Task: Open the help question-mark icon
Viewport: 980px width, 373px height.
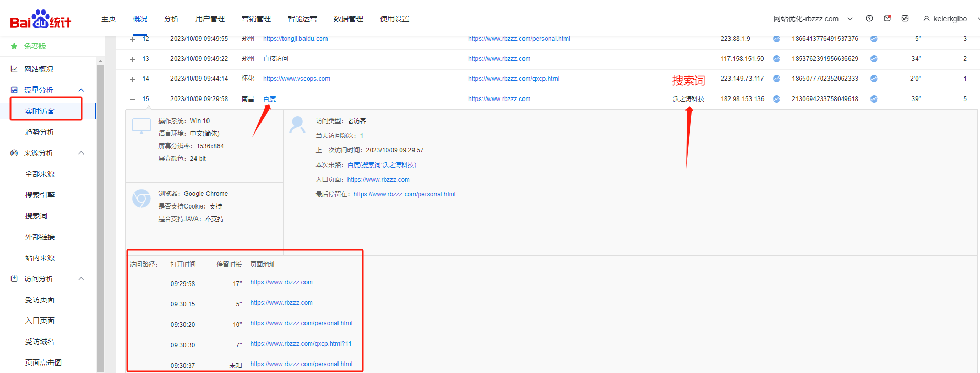Action: [x=869, y=18]
